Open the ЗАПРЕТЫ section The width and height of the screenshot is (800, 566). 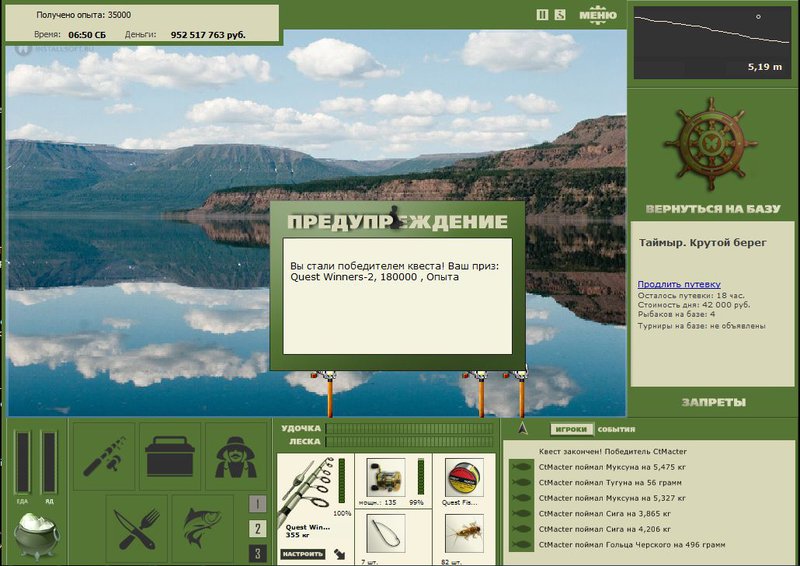click(x=713, y=402)
